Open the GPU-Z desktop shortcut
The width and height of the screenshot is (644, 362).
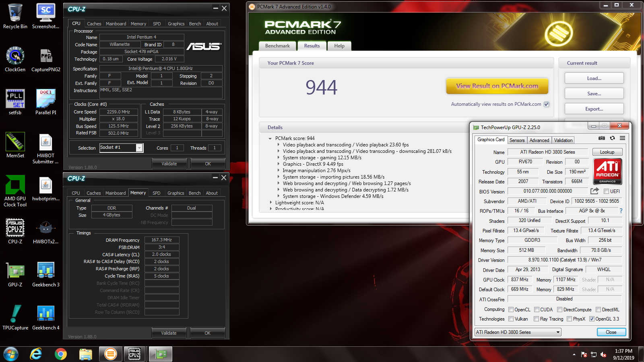click(x=15, y=274)
